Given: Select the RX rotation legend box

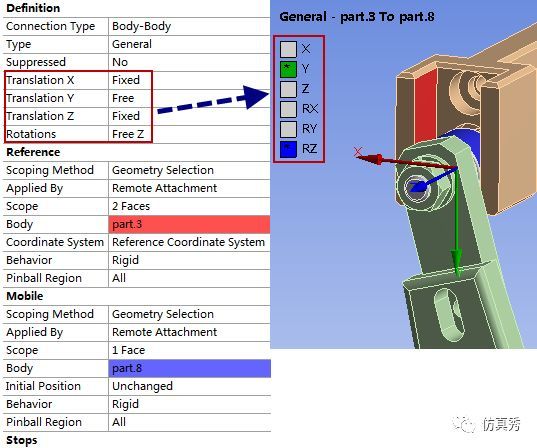Looking at the screenshot, I should (x=288, y=109).
